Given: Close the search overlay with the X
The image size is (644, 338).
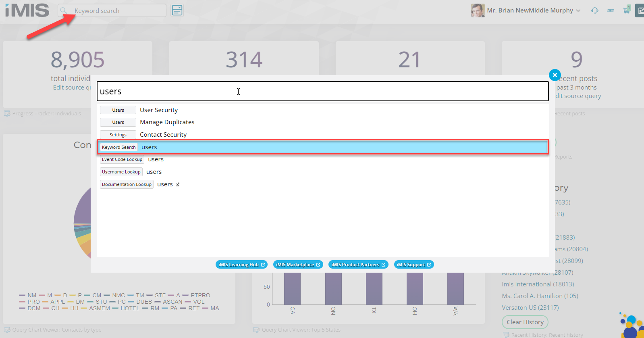Looking at the screenshot, I should click(555, 75).
